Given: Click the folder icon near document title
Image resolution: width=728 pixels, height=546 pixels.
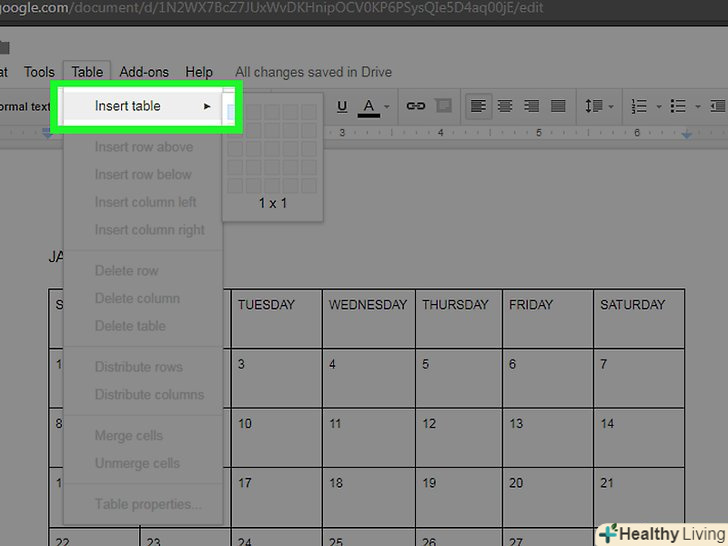Looking at the screenshot, I should point(4,47).
